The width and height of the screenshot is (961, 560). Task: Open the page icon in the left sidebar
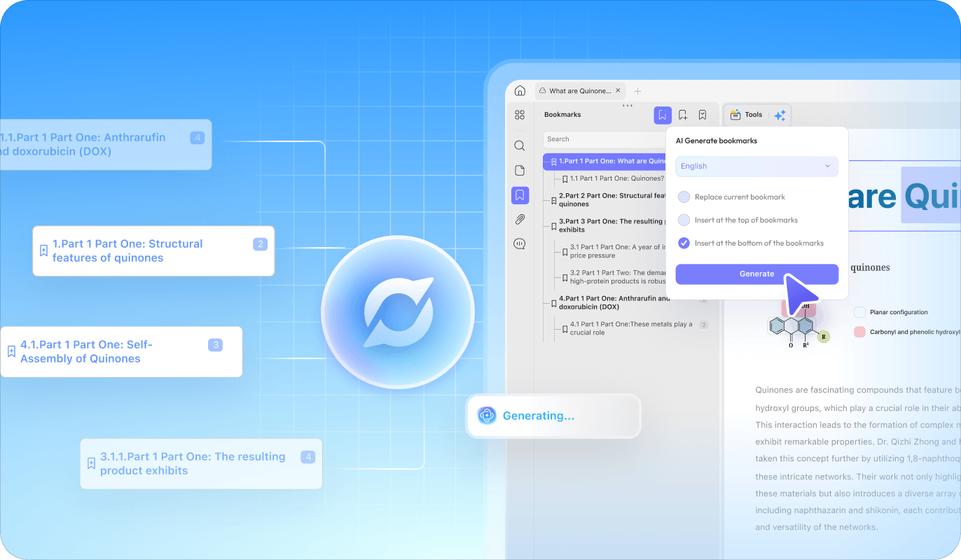[x=520, y=170]
